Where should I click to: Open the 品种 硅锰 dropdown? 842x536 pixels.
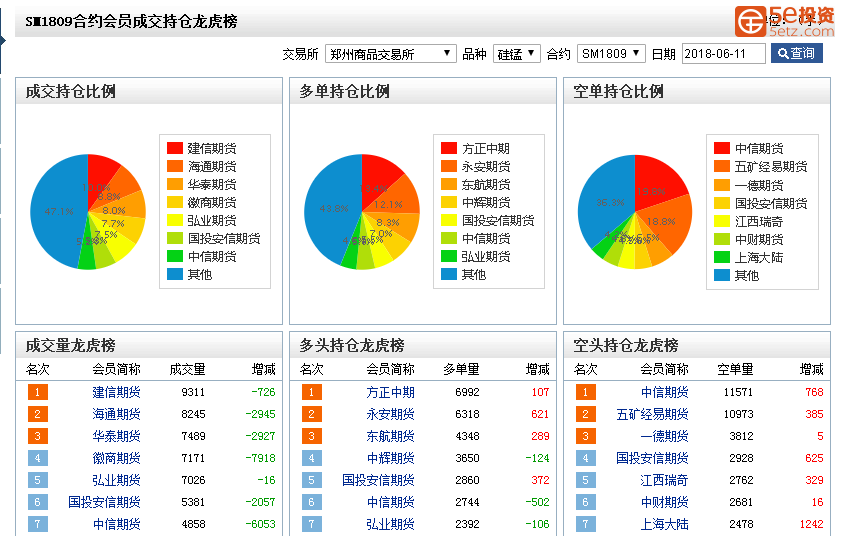pyautogui.click(x=517, y=54)
